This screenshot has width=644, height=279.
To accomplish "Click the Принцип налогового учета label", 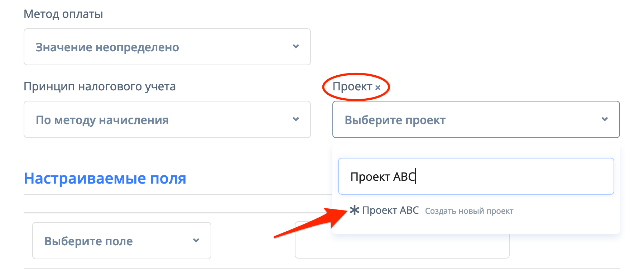I will (x=100, y=86).
